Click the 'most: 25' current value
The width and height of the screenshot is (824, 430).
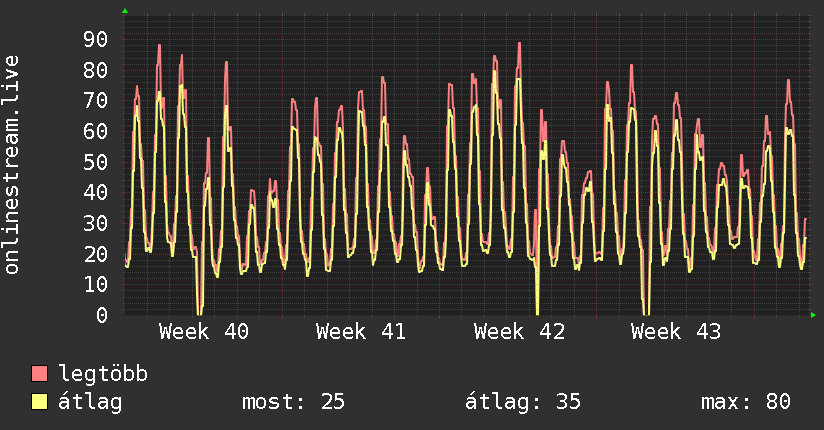[293, 402]
